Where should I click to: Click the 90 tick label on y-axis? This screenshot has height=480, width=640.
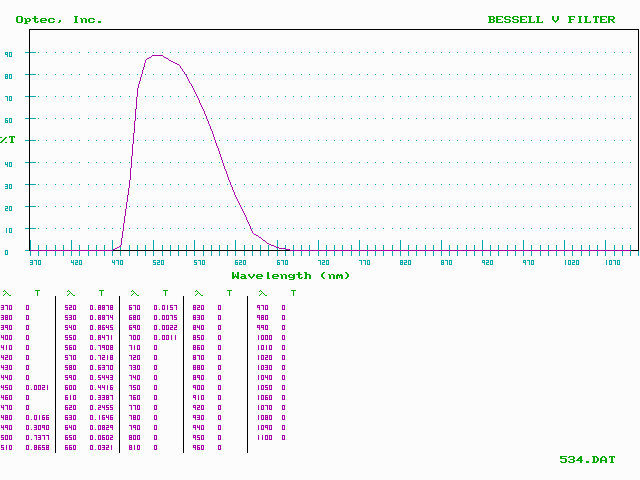[x=7, y=53]
